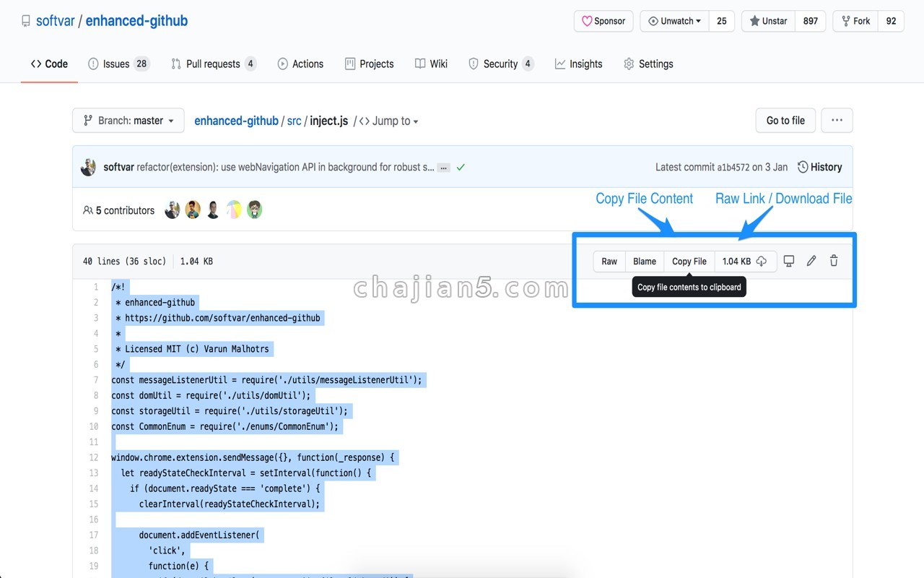The image size is (924, 578).
Task: Click line number 7 in the code
Action: click(96, 380)
